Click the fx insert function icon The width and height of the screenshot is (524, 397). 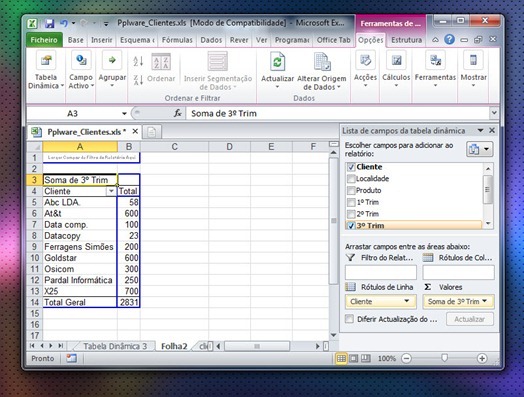point(177,113)
